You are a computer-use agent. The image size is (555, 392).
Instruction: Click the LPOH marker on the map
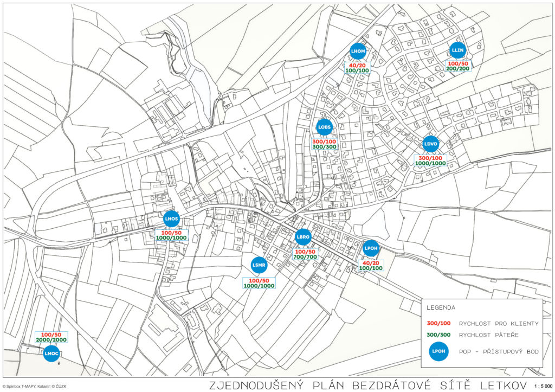click(371, 248)
